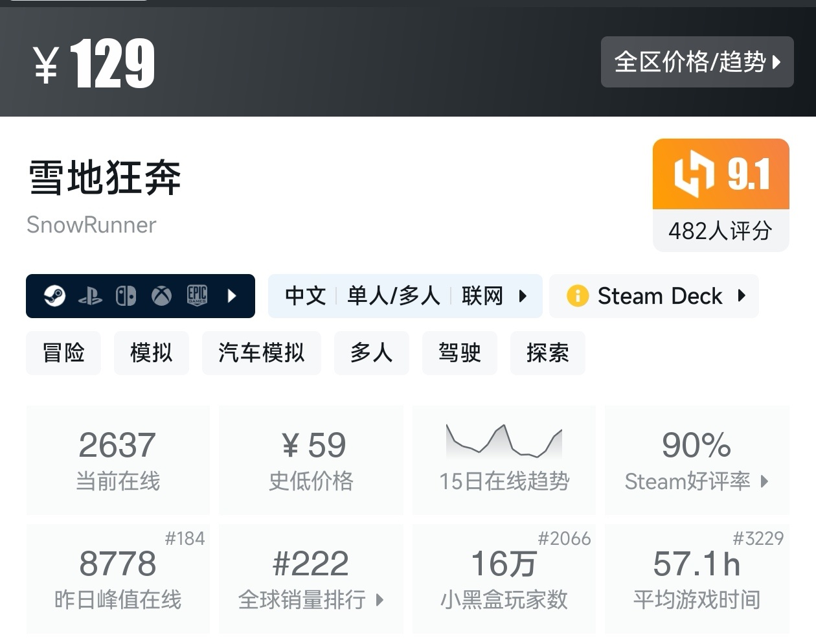This screenshot has height=644, width=816.
Task: Open 全区价格/趋势 price trends button
Action: [x=697, y=62]
